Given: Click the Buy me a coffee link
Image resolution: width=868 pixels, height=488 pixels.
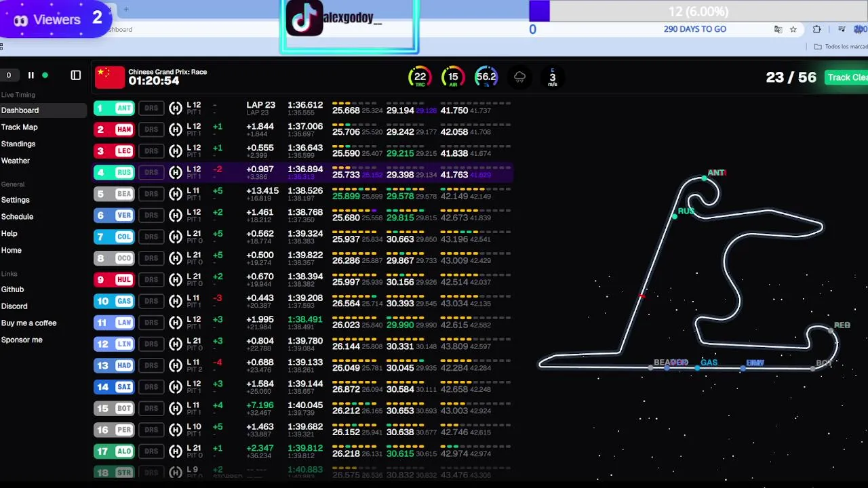Looking at the screenshot, I should coord(29,323).
